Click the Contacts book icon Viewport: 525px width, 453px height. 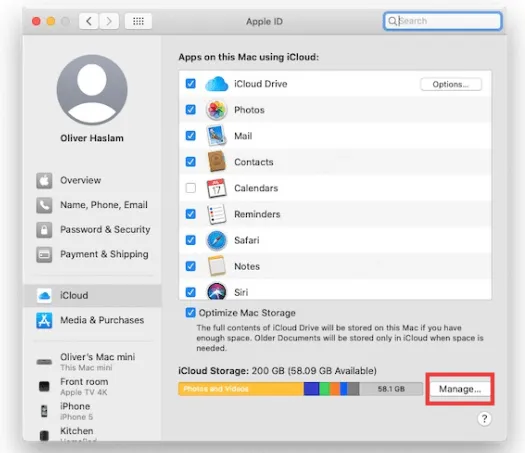tap(216, 162)
